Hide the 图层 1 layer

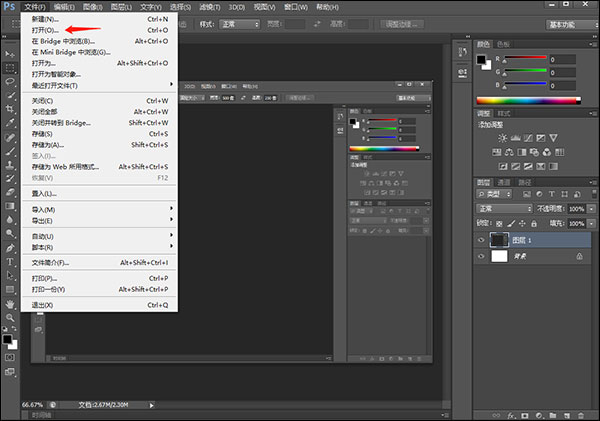[x=481, y=239]
